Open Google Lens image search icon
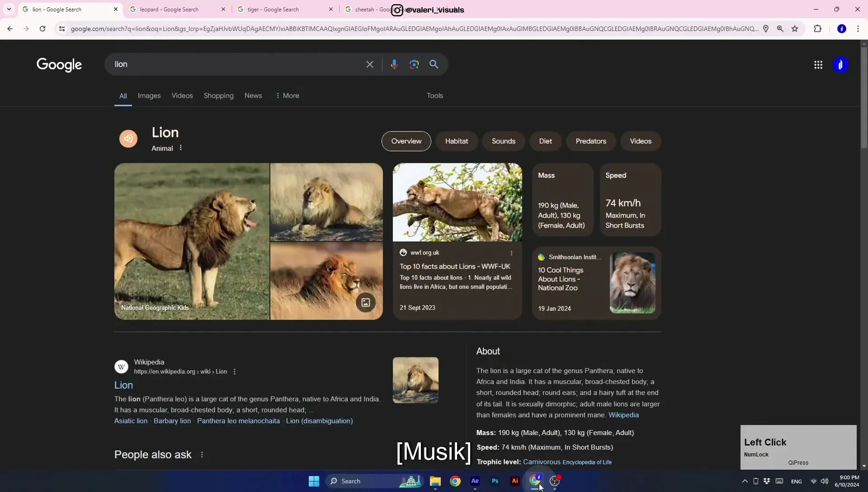868x492 pixels. coord(414,64)
